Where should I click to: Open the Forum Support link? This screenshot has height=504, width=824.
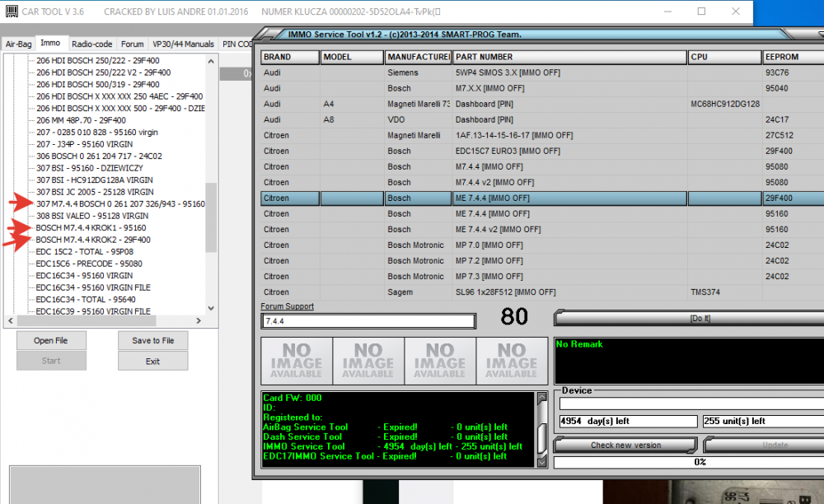tap(287, 306)
